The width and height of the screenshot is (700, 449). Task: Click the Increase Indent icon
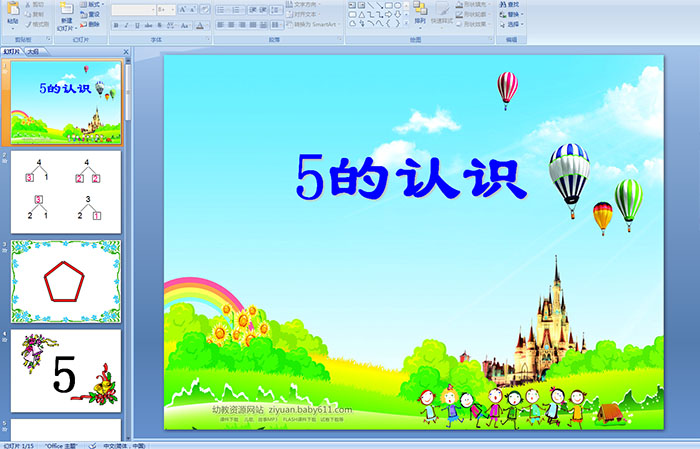pyautogui.click(x=263, y=10)
